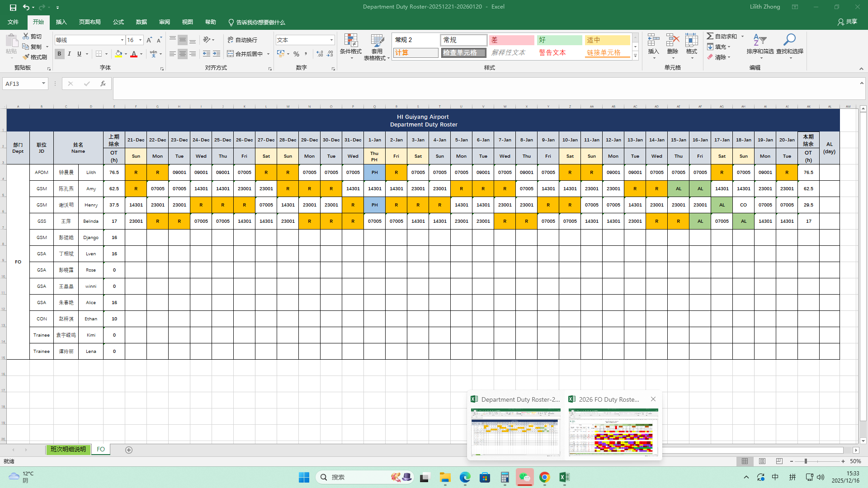Switch to the 班次明细说明 sheet tab
Screen dimensions: 868x488
pos(68,450)
